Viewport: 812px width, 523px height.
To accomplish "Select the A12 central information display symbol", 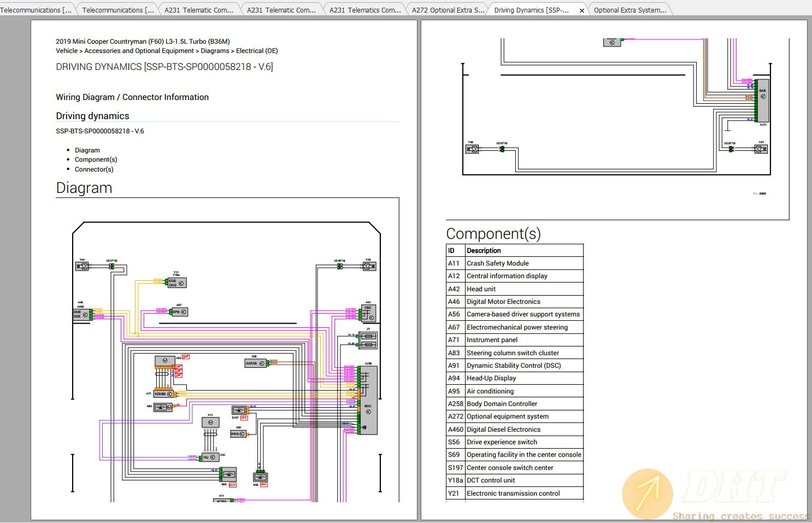I will tap(210, 422).
